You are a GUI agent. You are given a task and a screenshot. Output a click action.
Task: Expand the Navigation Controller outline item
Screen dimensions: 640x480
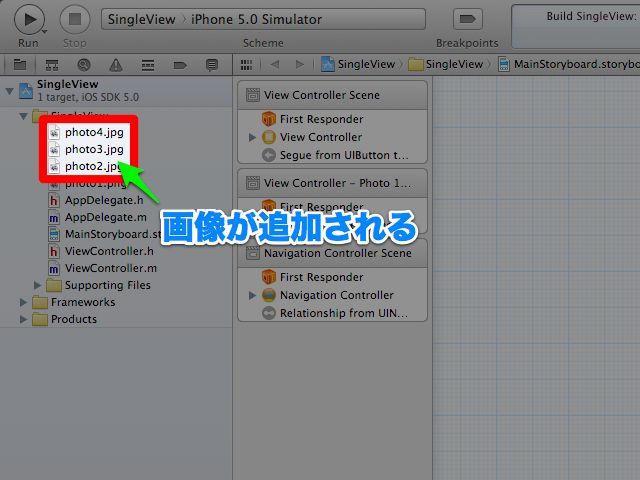252,295
